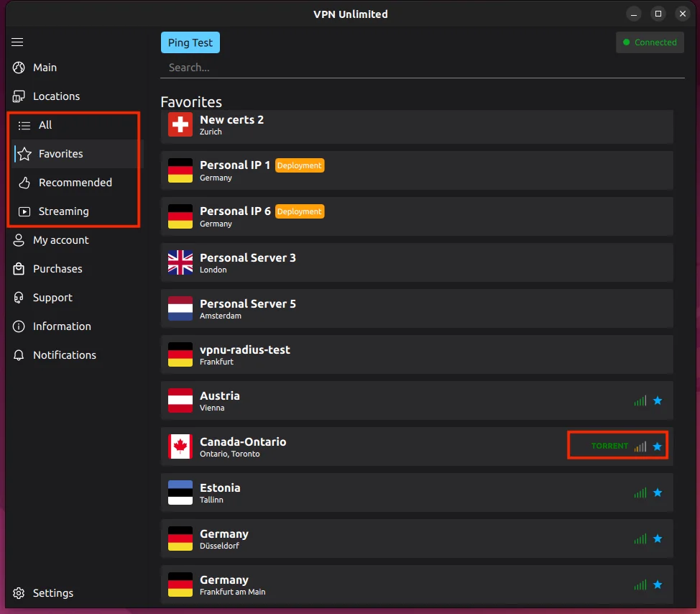Viewport: 700px width, 614px height.
Task: Open the hamburger menu icon
Action: pyautogui.click(x=18, y=42)
